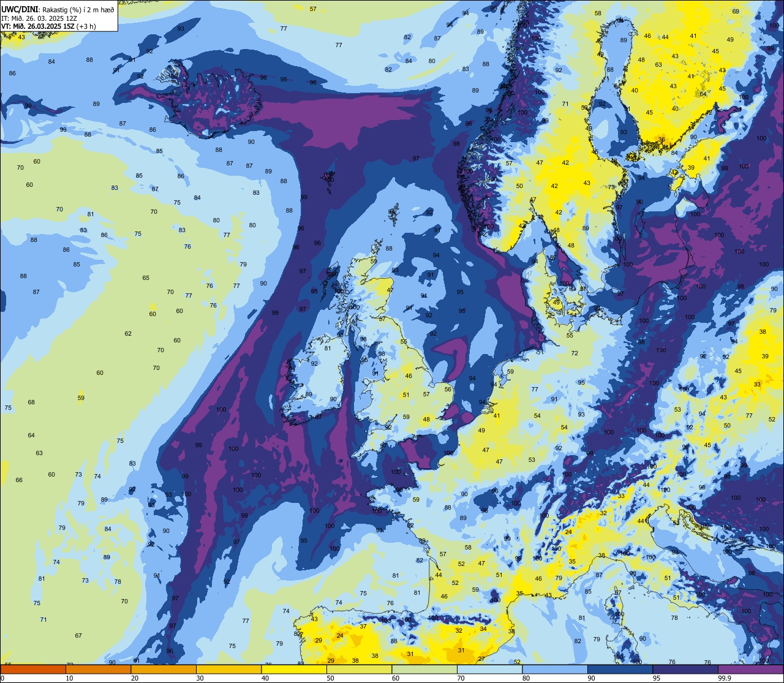The height and width of the screenshot is (683, 784).
Task: Click the humidity value '36' near southern Finland
Action: pos(661,139)
